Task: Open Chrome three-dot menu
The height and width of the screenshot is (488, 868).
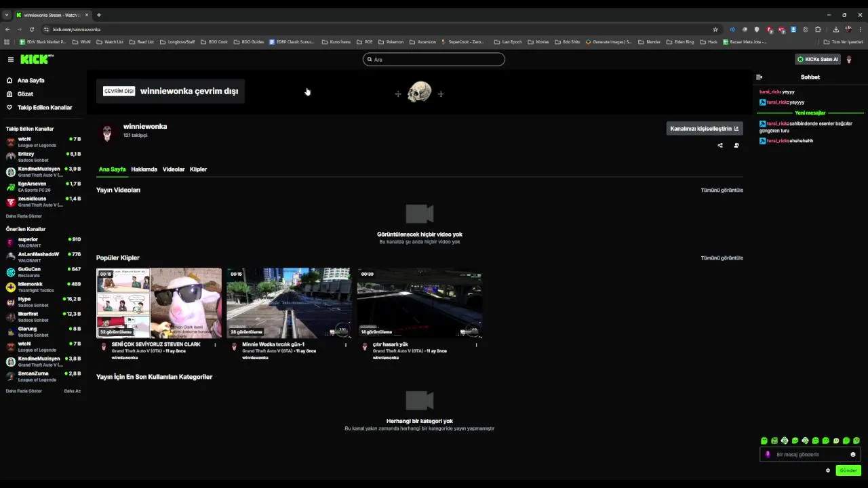Action: coord(860,30)
